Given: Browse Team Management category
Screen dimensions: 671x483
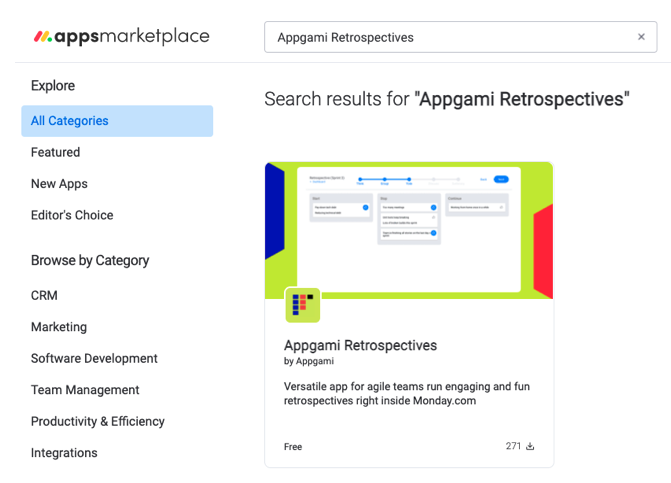Looking at the screenshot, I should 85,390.
